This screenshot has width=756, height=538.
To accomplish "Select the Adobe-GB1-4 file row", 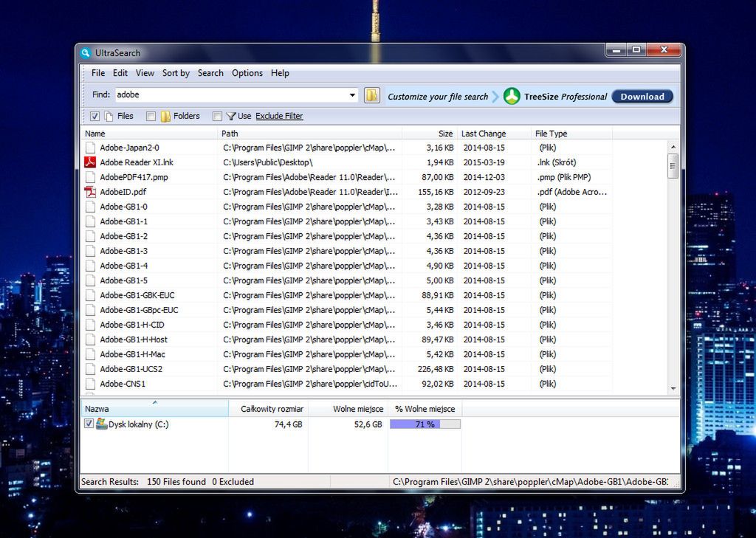I will pyautogui.click(x=347, y=266).
